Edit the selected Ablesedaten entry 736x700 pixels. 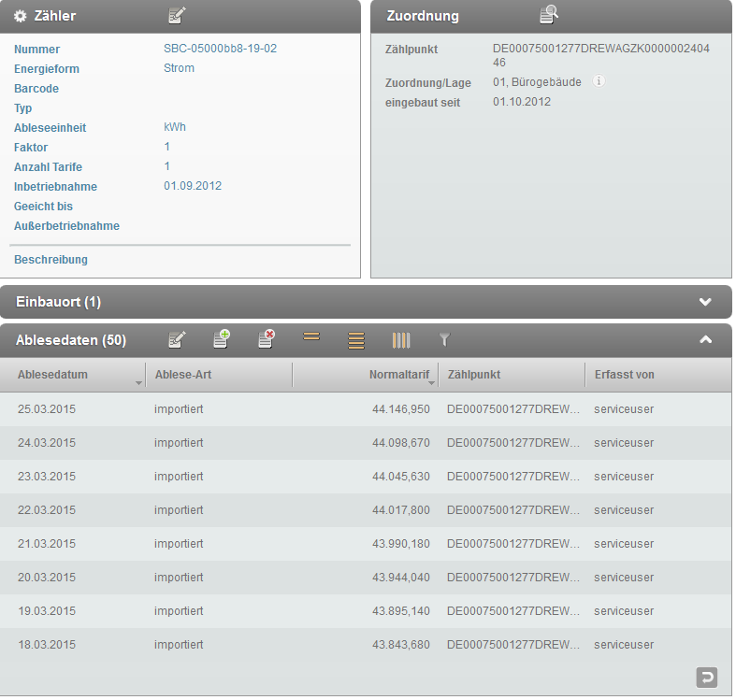(177, 340)
